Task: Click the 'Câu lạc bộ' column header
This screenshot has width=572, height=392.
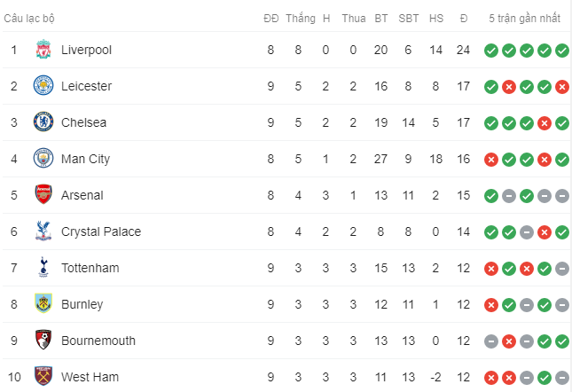Action: (x=29, y=19)
